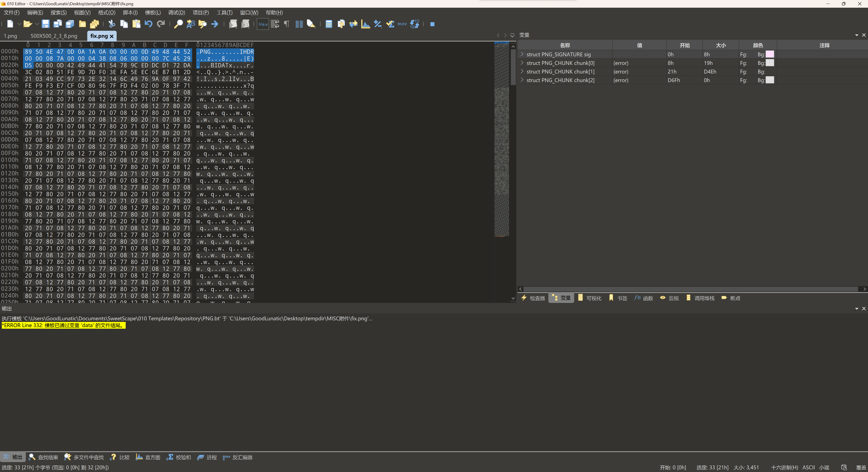
Task: Switch to the 检查器 inspector tab
Action: coord(533,298)
